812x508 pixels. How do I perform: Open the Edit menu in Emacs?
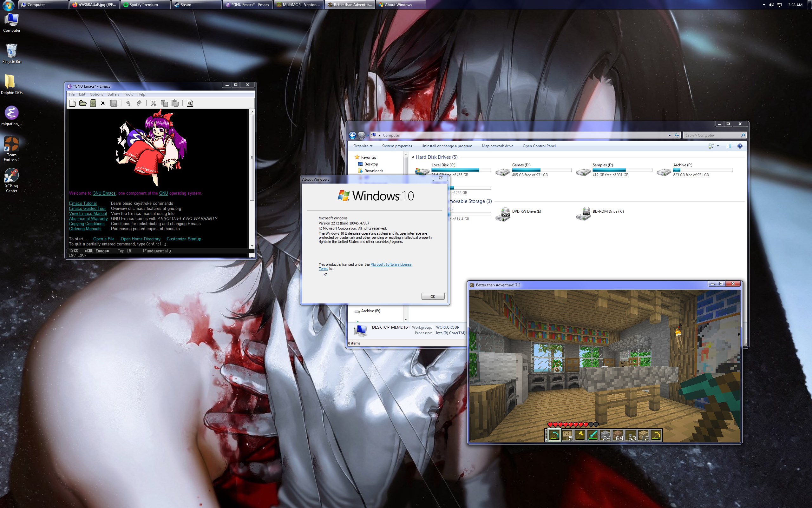[x=82, y=94]
